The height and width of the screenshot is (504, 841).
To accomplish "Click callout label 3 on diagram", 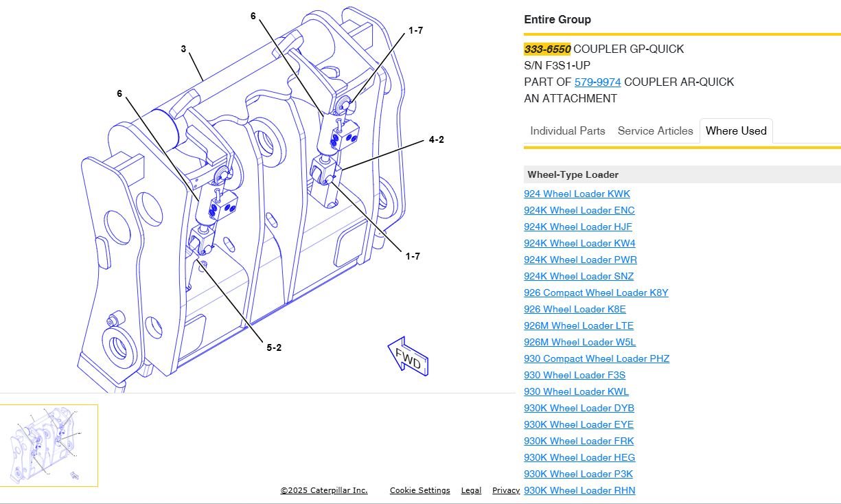I will [x=183, y=49].
